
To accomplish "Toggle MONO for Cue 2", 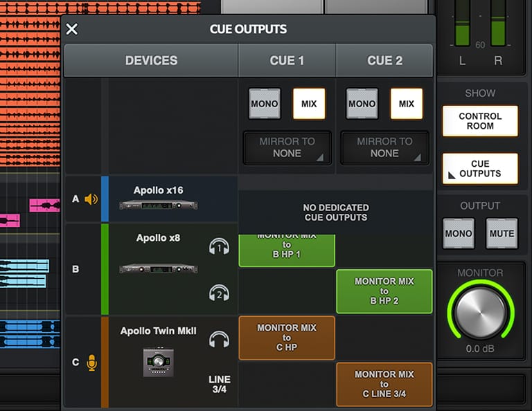I will coord(362,104).
